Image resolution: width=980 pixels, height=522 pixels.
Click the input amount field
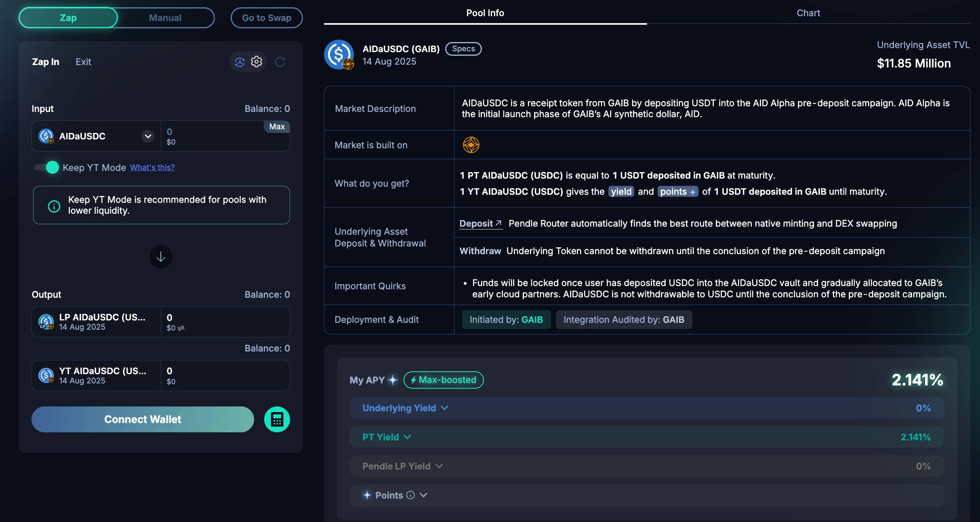coord(225,136)
